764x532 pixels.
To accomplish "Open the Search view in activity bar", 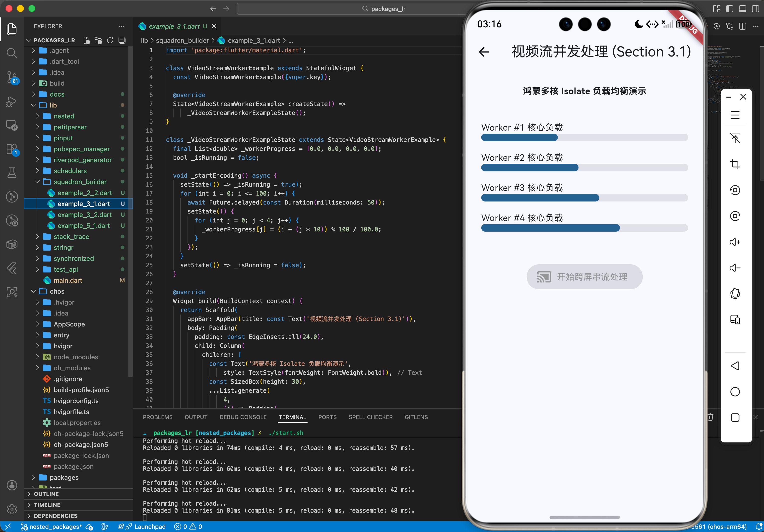I will (x=12, y=53).
